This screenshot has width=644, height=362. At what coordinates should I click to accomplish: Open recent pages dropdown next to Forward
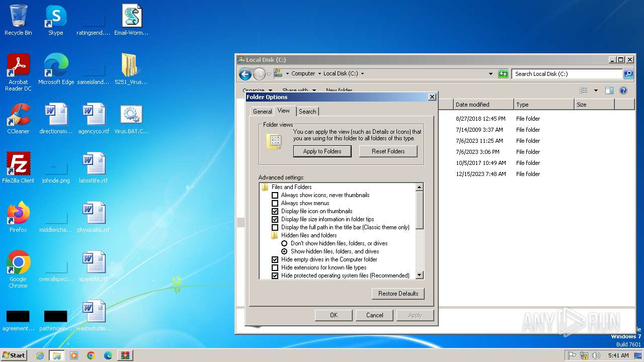[x=269, y=74]
